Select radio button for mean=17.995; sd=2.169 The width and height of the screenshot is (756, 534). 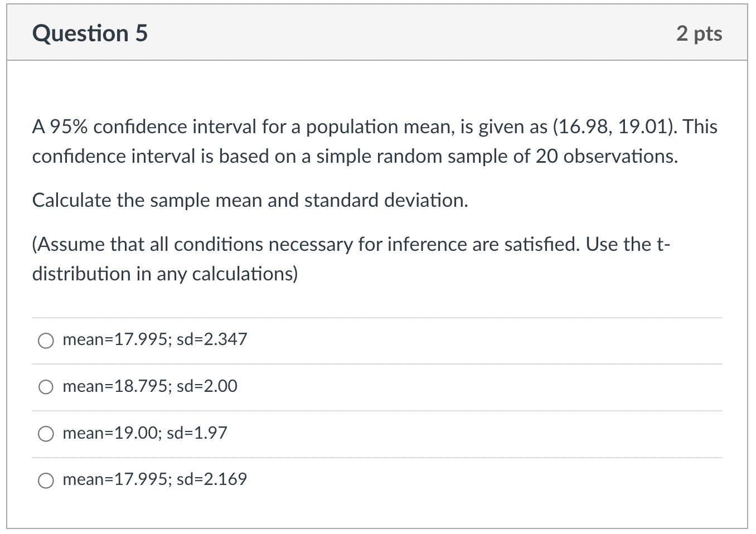(x=46, y=480)
